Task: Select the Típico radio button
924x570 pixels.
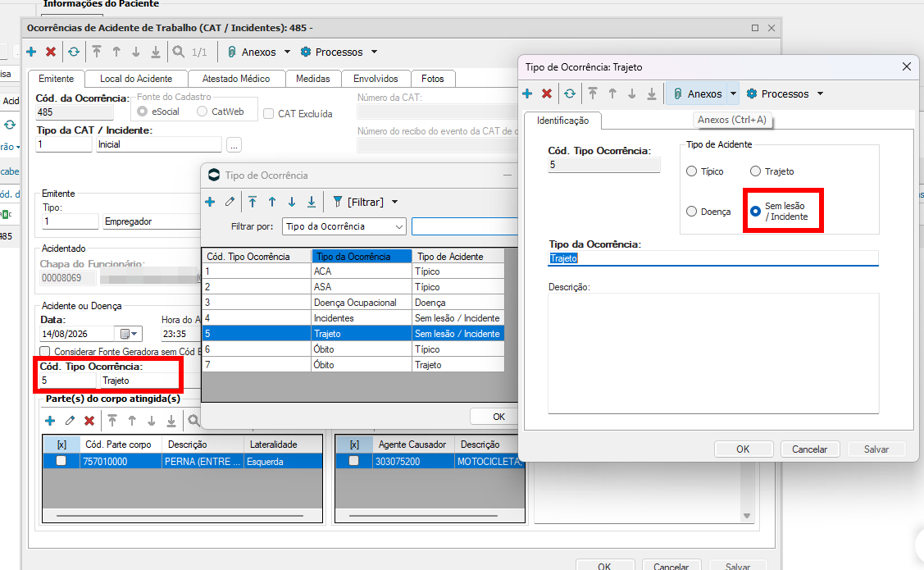Action: (692, 171)
